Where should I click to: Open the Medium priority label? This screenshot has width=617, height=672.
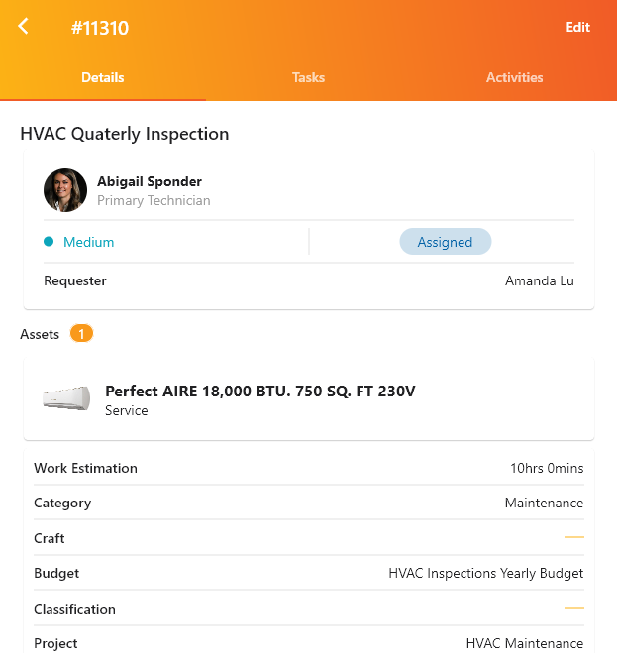[88, 242]
